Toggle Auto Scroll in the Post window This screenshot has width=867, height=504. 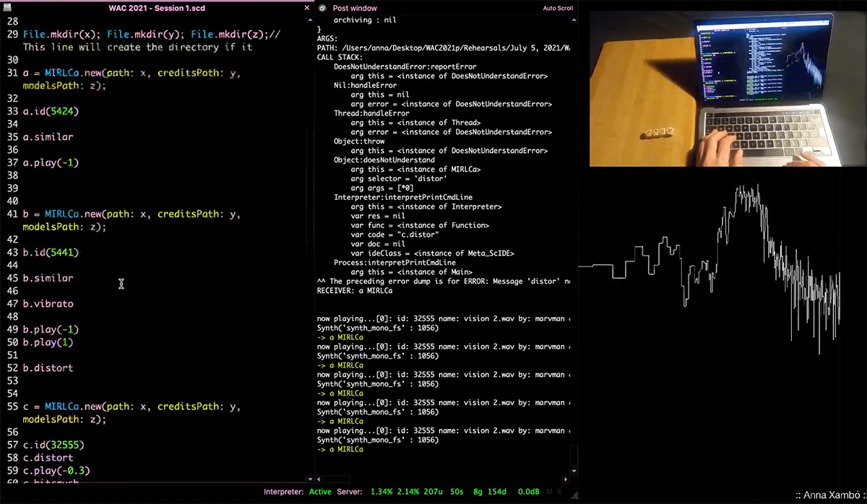click(558, 8)
